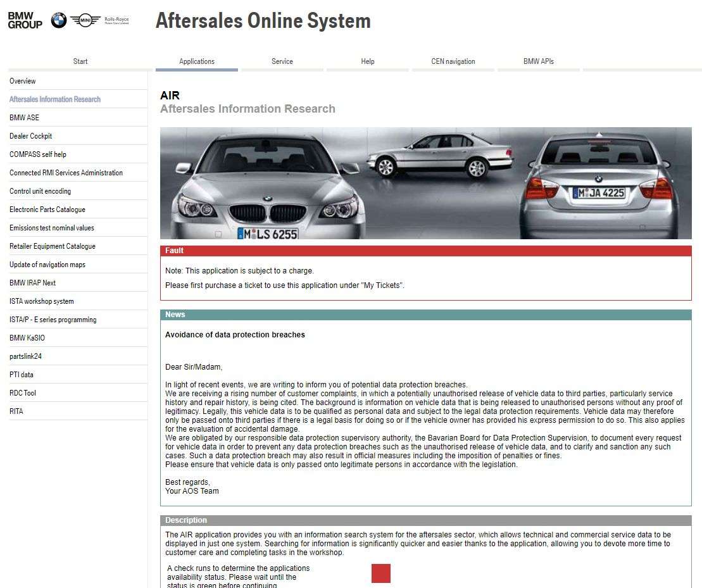Click the Rolls-Royce logo in header
The height and width of the screenshot is (588, 702).
click(x=116, y=20)
